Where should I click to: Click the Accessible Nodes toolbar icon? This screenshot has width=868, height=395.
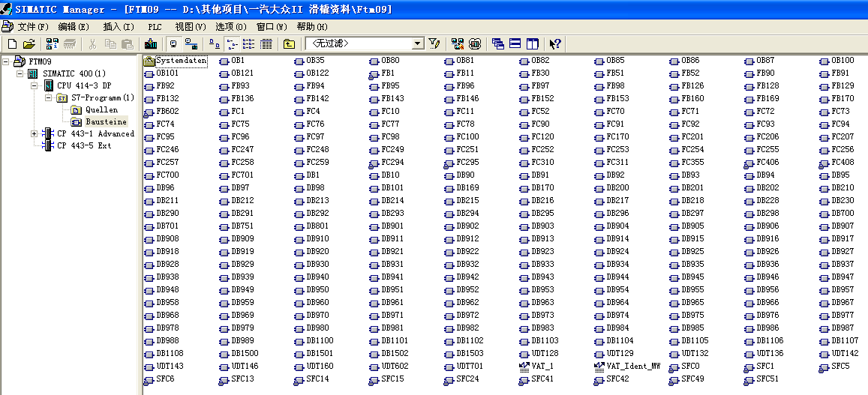pyautogui.click(x=53, y=44)
